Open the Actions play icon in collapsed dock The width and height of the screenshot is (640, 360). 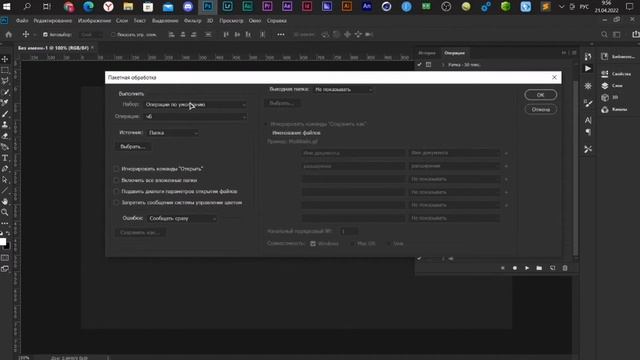click(x=588, y=69)
